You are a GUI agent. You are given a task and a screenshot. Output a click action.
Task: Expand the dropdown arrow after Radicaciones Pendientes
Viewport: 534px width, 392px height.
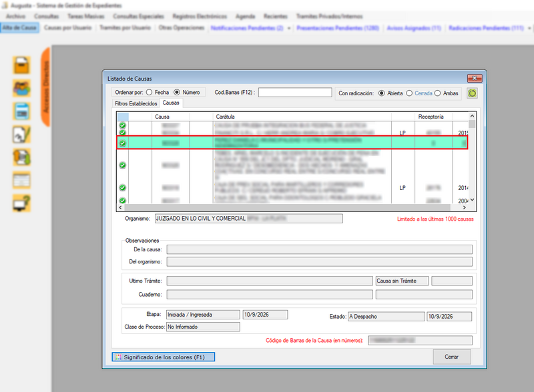pyautogui.click(x=529, y=28)
